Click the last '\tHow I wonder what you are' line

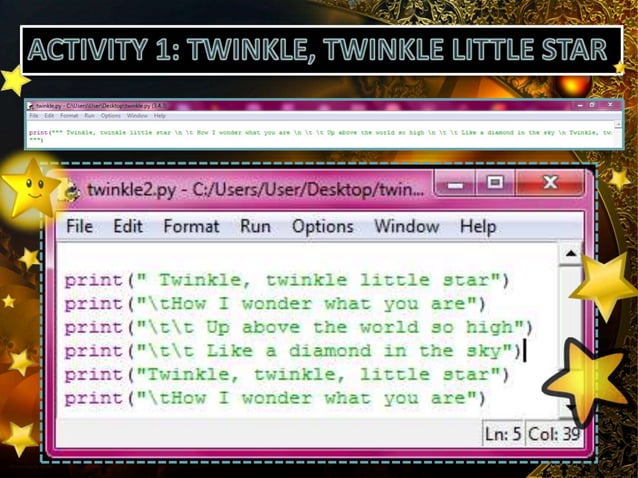click(275, 398)
